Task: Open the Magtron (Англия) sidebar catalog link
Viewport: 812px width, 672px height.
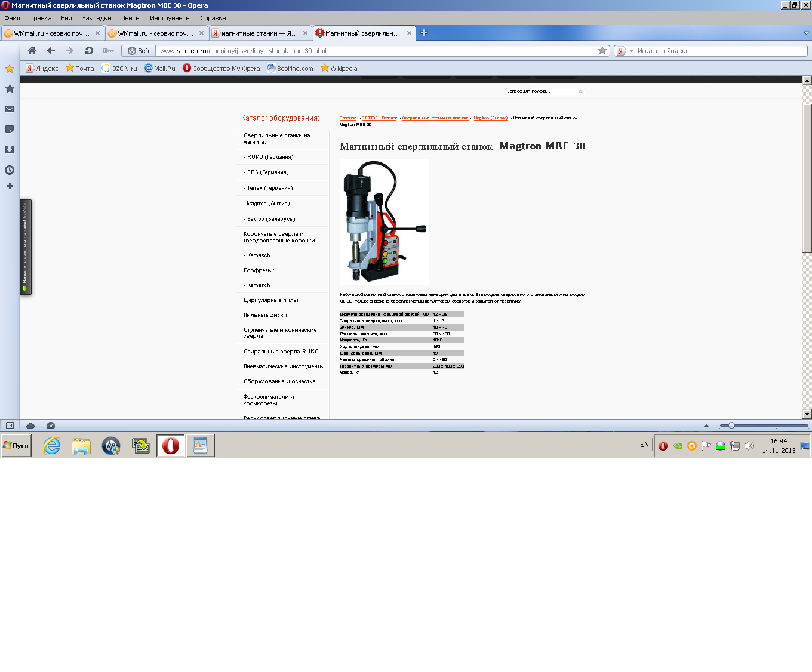Action: [268, 204]
